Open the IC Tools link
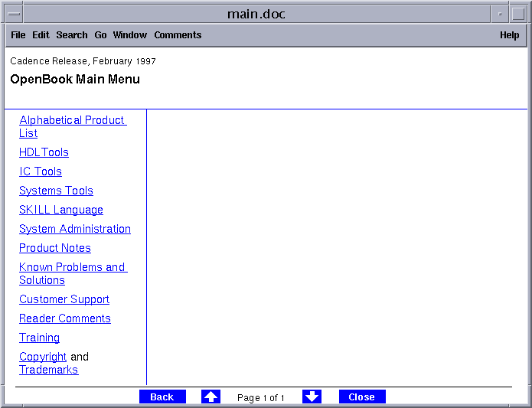 coord(41,171)
